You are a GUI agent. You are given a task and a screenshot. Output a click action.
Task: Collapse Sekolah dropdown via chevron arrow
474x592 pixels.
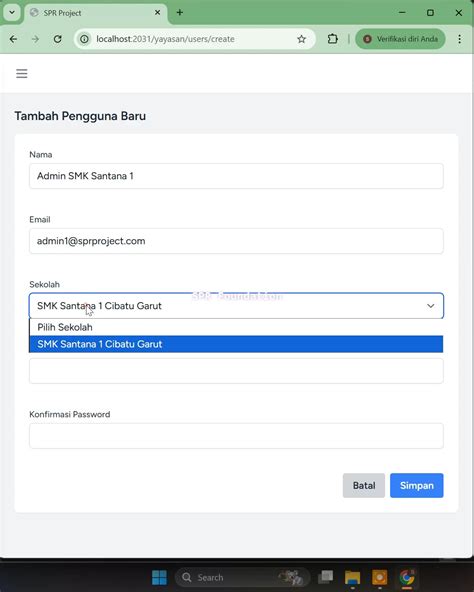(x=431, y=306)
